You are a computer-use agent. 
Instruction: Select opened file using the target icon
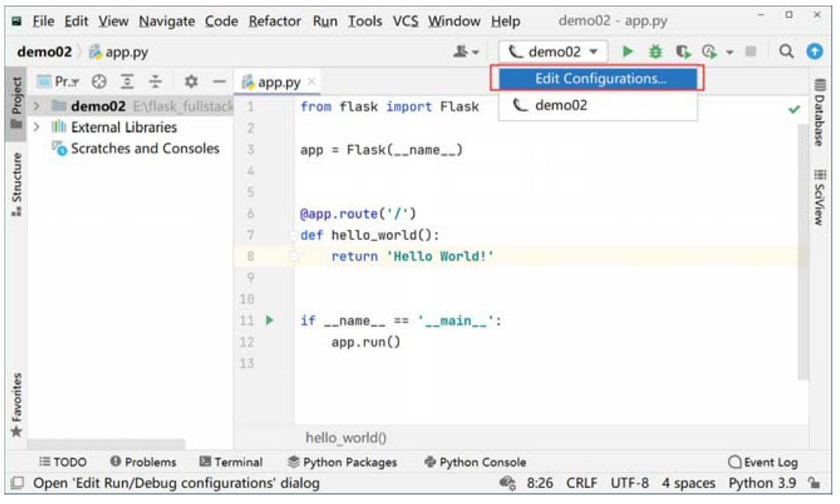coord(99,81)
